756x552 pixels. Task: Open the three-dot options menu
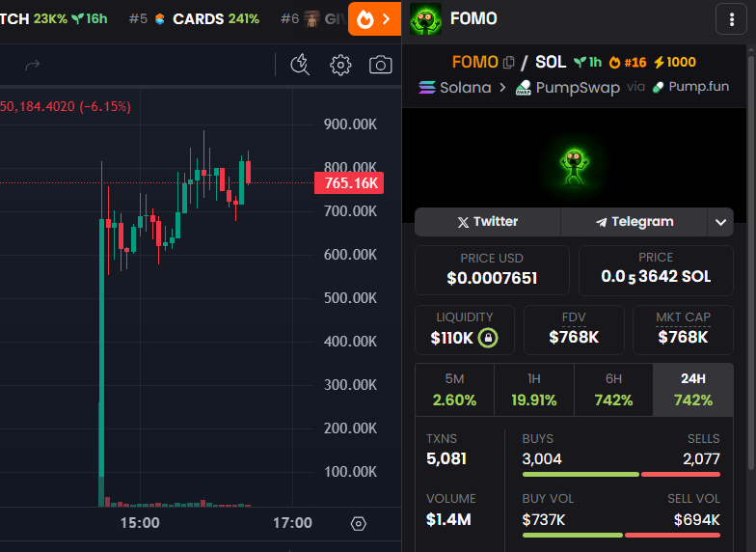pyautogui.click(x=731, y=19)
